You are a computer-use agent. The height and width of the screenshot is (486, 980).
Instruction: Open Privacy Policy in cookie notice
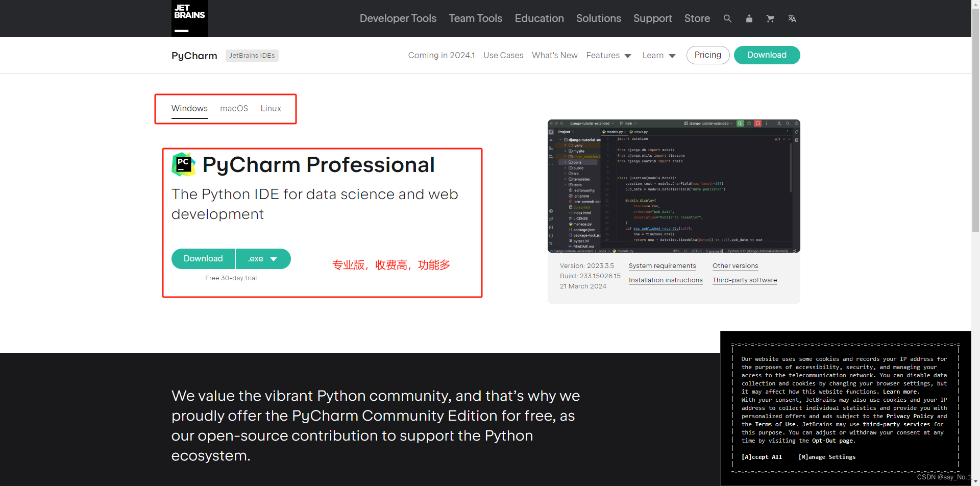point(910,416)
